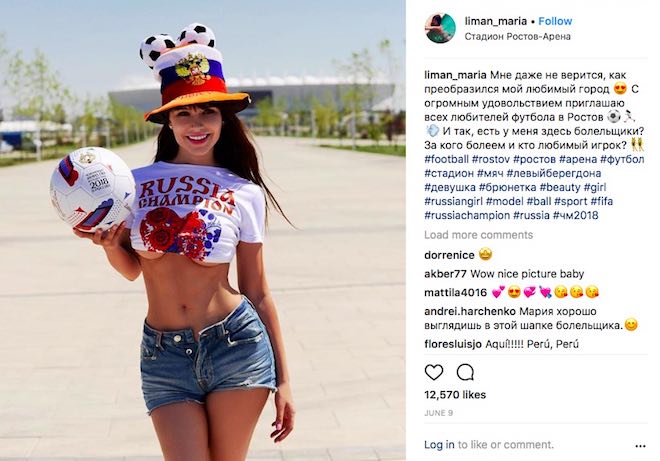This screenshot has width=660, height=461.
Task: Open comments via speech bubble icon
Action: point(465,373)
